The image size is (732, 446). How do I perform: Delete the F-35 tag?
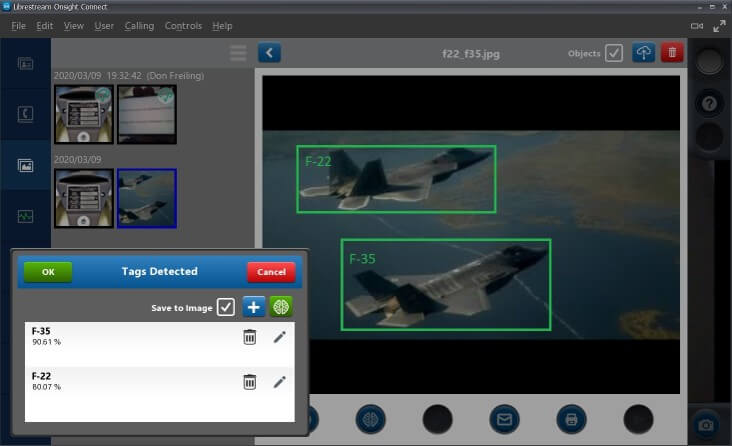250,337
